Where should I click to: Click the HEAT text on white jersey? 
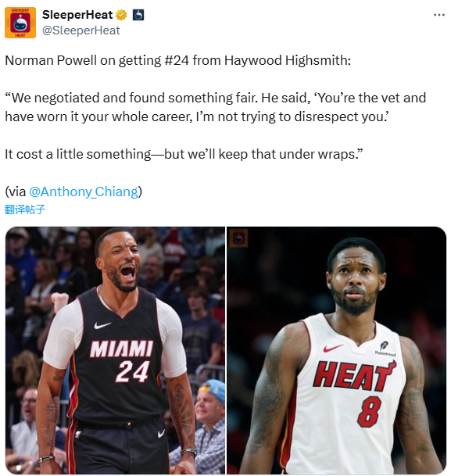tap(354, 375)
